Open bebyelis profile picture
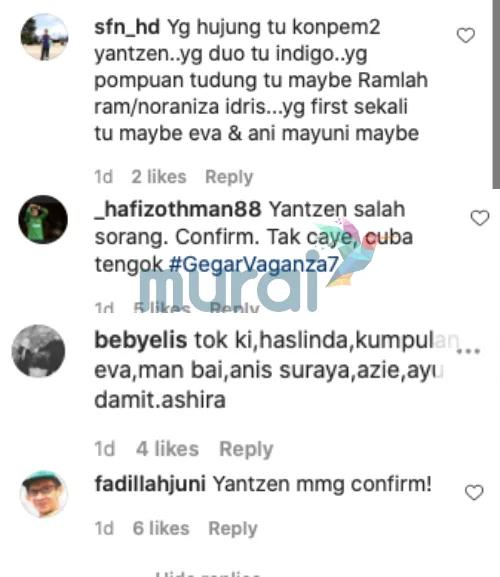500x577 pixels. [38, 351]
